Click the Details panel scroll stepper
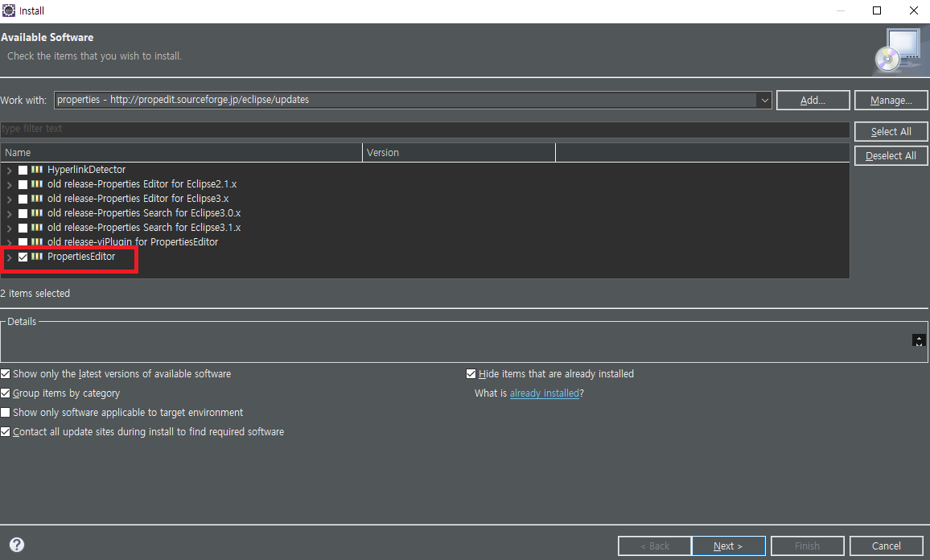930x560 pixels. point(919,340)
